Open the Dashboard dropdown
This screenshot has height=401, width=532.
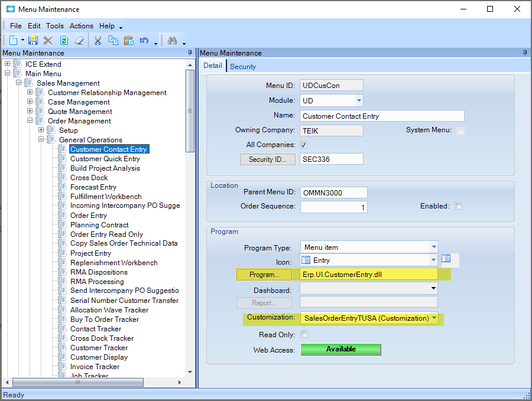click(x=433, y=288)
